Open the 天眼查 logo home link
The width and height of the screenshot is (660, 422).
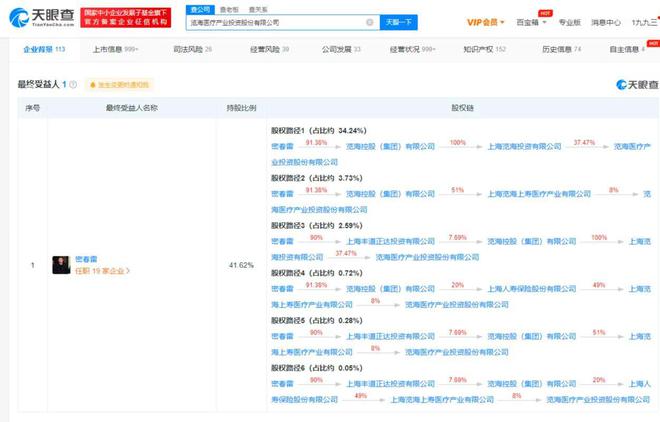click(x=42, y=17)
